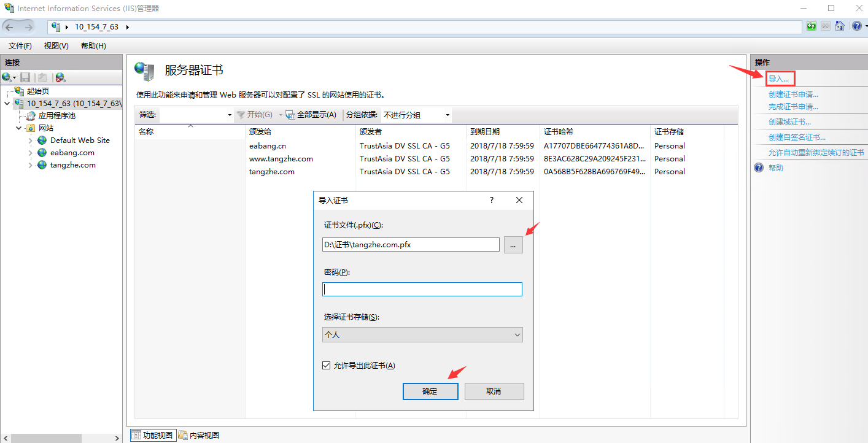Click the 创建自签名证书... link

point(797,137)
